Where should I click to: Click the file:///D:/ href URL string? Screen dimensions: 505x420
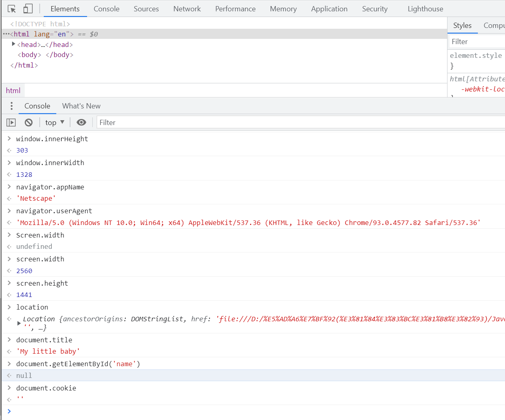point(360,319)
